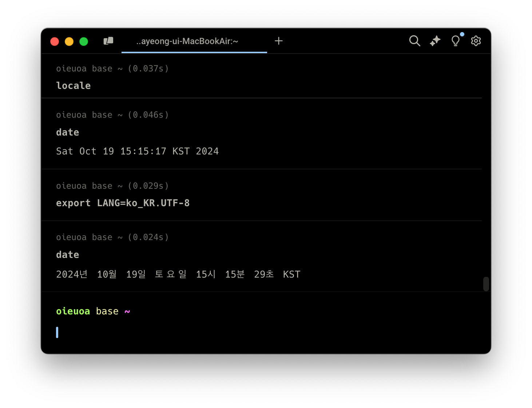Click the date command above Korean output

click(x=68, y=255)
